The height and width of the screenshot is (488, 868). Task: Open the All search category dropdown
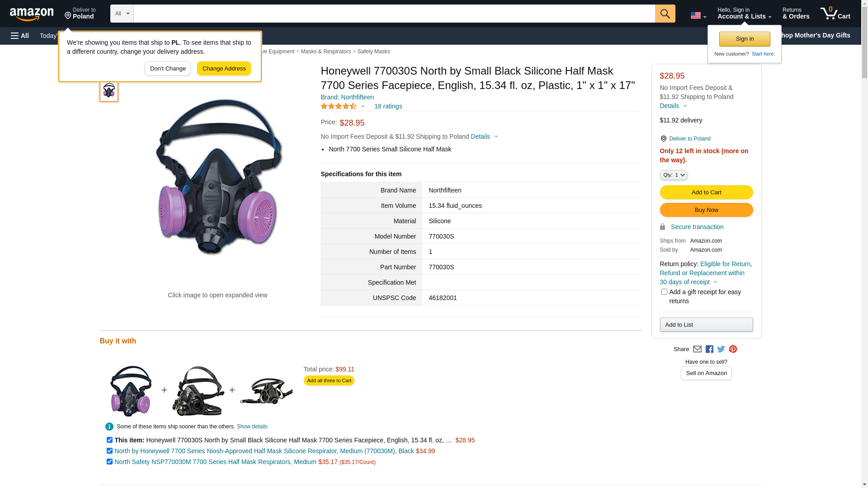coord(122,14)
